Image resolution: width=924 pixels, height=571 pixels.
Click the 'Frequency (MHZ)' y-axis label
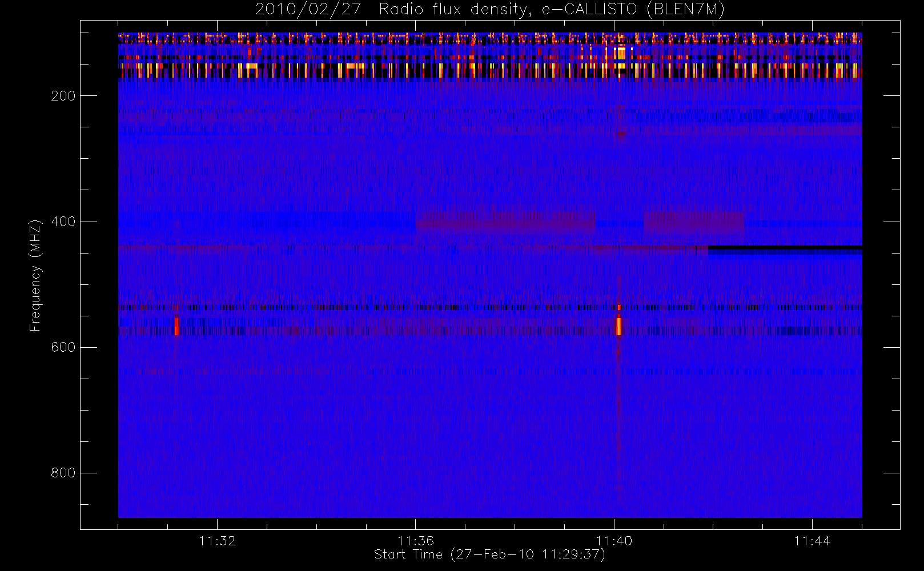pyautogui.click(x=35, y=275)
